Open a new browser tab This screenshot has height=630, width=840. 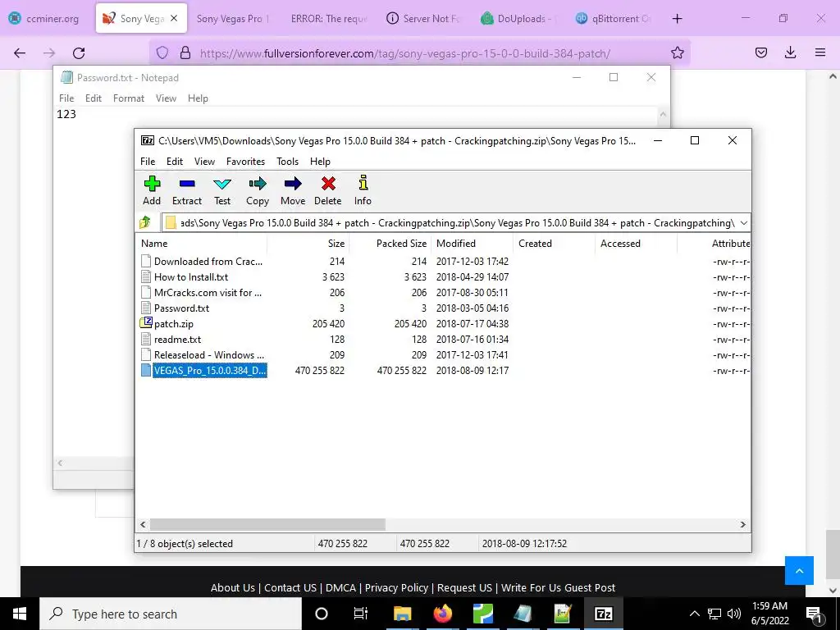coord(677,18)
